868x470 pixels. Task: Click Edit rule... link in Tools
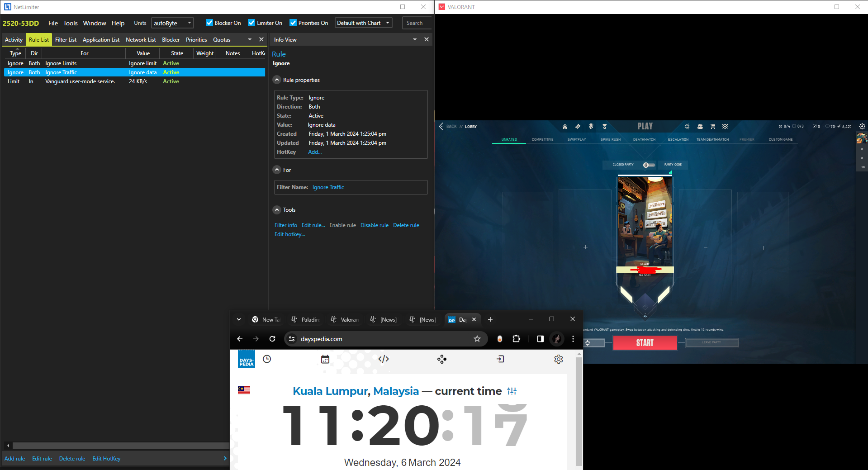tap(313, 225)
